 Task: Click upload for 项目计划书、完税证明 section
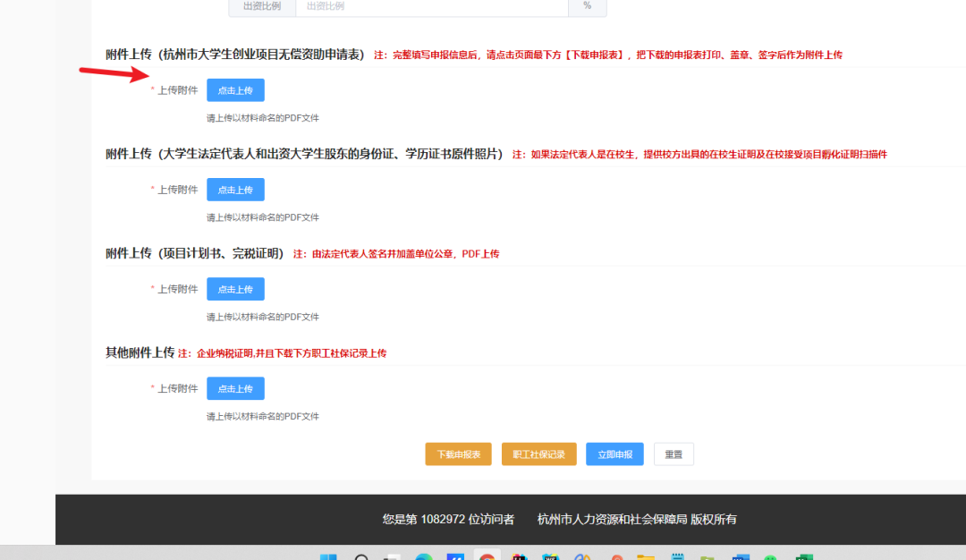tap(235, 288)
